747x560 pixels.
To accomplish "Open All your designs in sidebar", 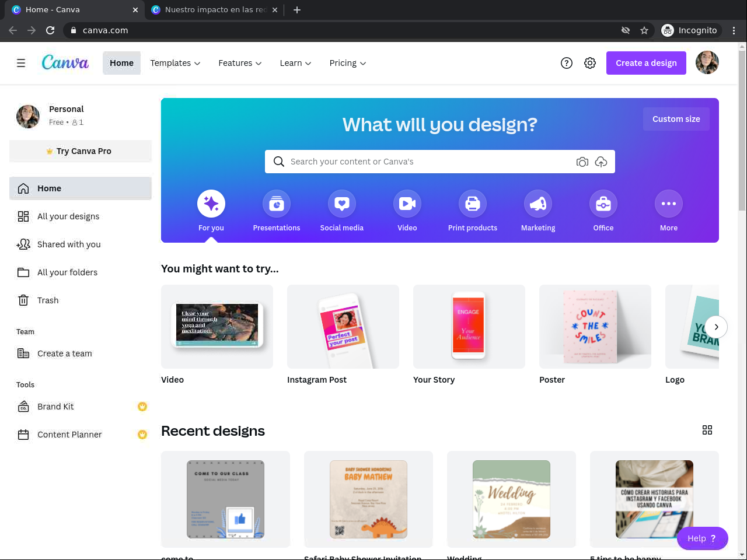I will pyautogui.click(x=81, y=216).
